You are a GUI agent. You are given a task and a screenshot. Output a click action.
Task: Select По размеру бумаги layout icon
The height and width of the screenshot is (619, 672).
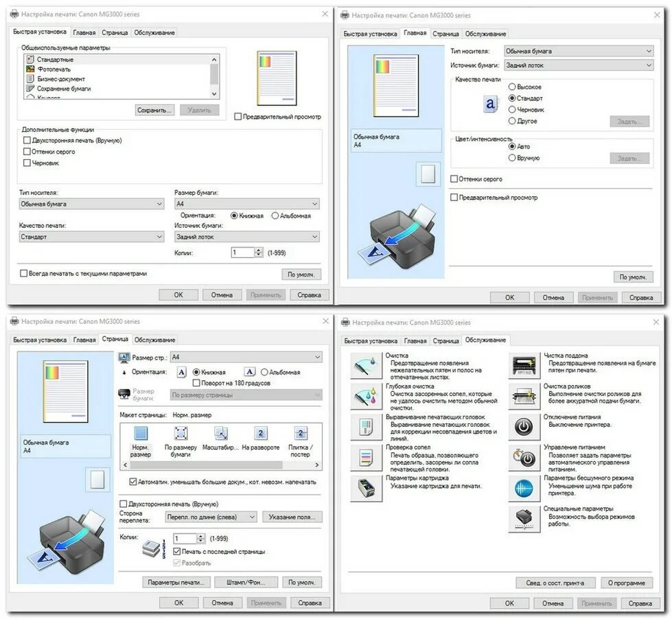click(x=181, y=434)
